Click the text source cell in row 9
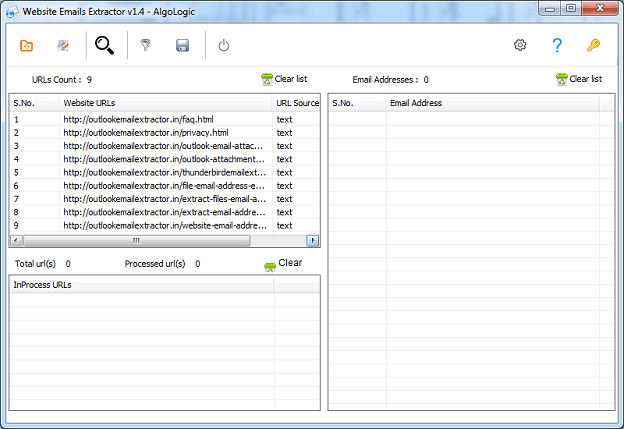This screenshot has height=429, width=624. tap(284, 226)
